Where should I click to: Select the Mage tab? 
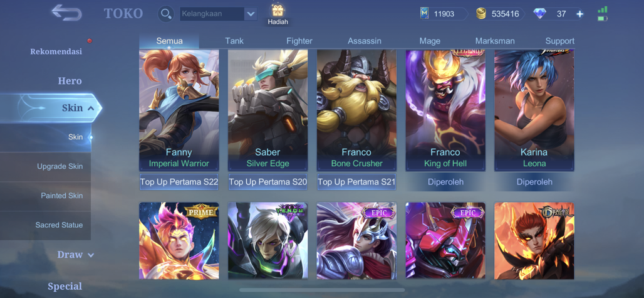pos(430,41)
